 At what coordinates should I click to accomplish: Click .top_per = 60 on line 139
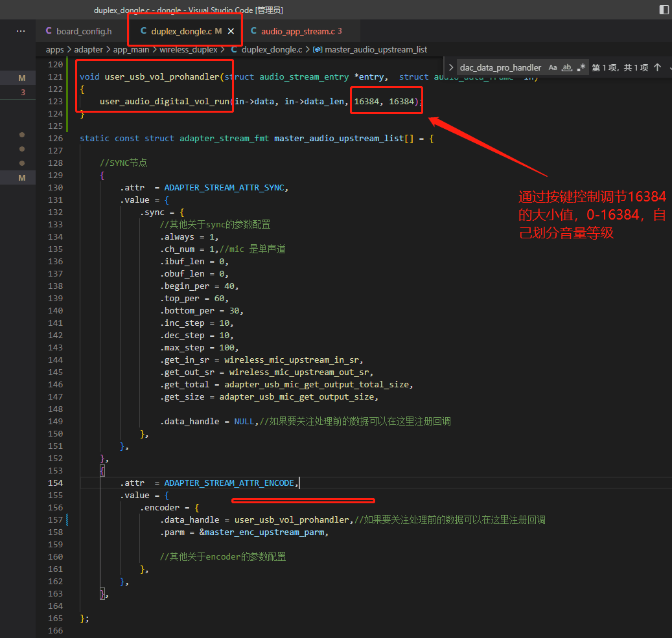point(192,298)
